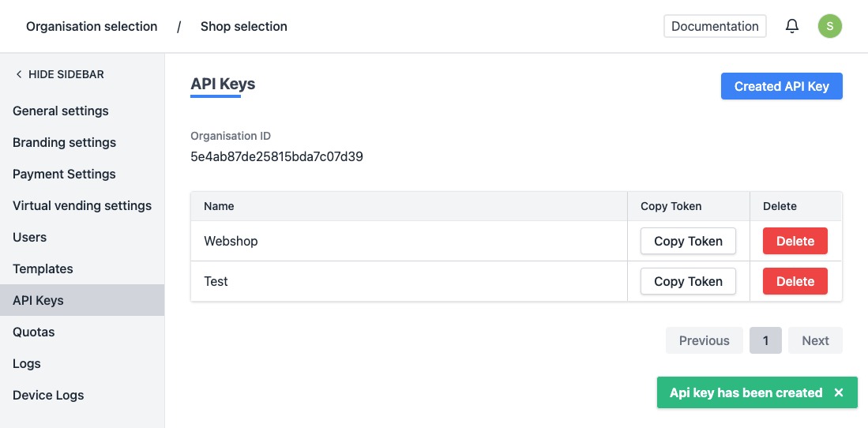
Task: Open Branding settings in sidebar
Action: (64, 142)
